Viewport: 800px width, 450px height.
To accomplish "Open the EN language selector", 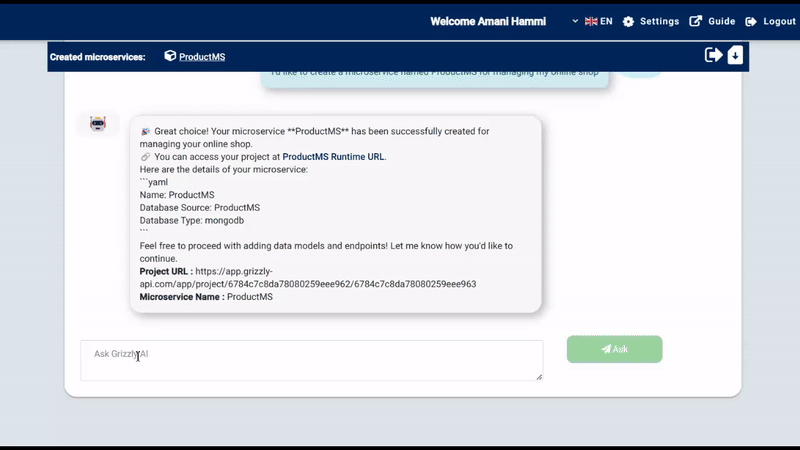I will tap(606, 21).
